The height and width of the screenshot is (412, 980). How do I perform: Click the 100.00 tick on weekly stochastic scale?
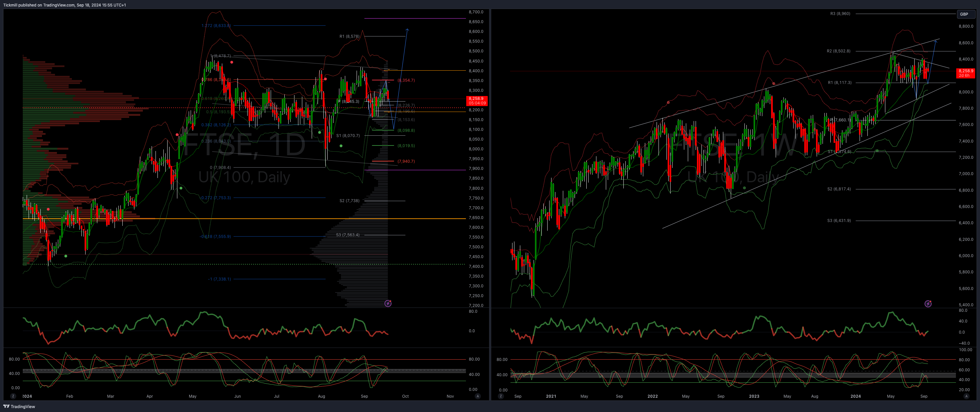966,350
